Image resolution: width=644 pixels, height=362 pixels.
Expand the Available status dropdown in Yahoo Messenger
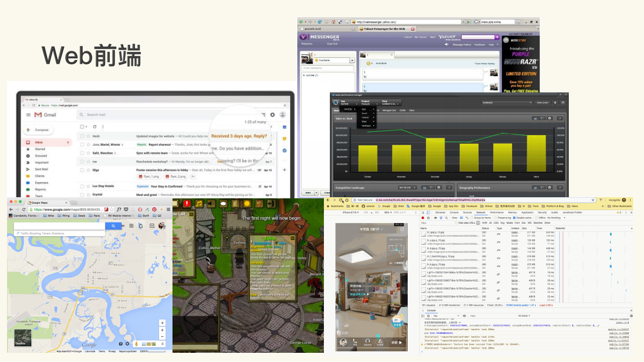click(352, 61)
